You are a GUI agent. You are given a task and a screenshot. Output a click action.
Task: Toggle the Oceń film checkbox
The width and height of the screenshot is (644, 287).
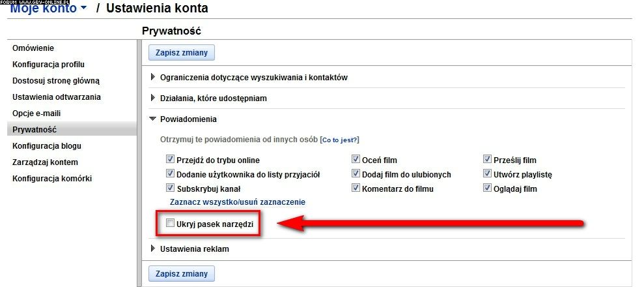pyautogui.click(x=356, y=160)
